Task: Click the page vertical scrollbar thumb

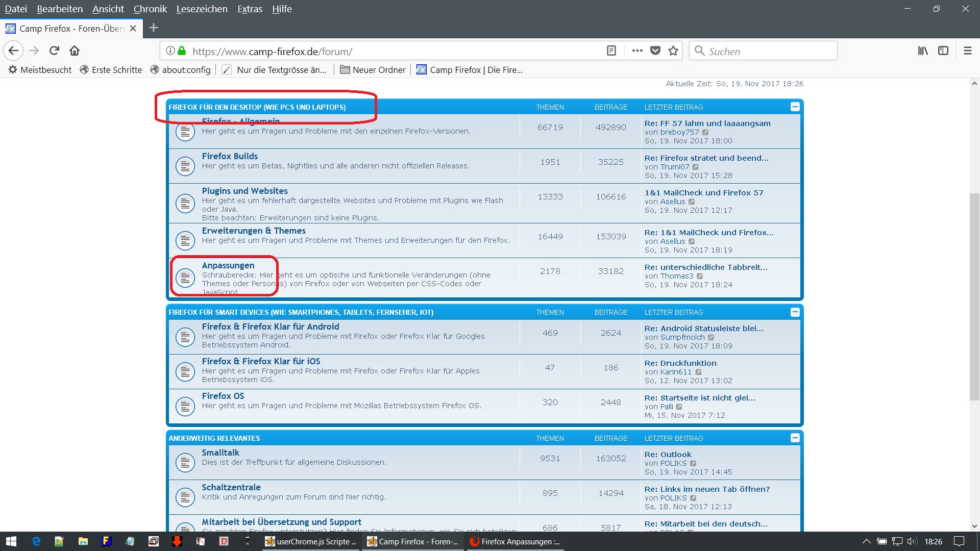Action: pos(974,296)
